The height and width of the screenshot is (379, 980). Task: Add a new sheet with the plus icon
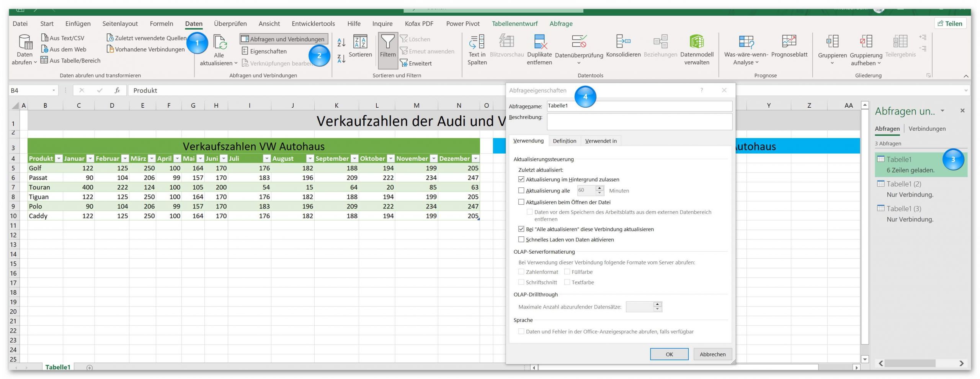coord(90,368)
